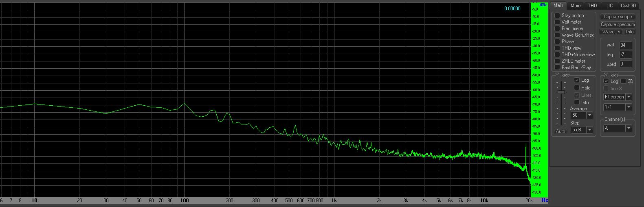The width and height of the screenshot is (644, 207).
Task: Enable the Volt meter checkbox
Action: [x=557, y=22]
